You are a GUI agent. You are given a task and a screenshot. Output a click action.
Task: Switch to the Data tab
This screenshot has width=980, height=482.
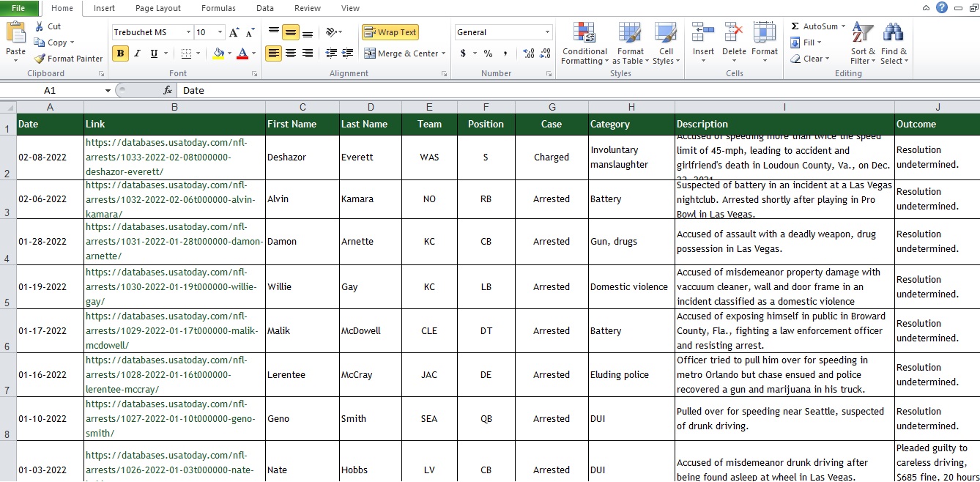click(x=265, y=8)
